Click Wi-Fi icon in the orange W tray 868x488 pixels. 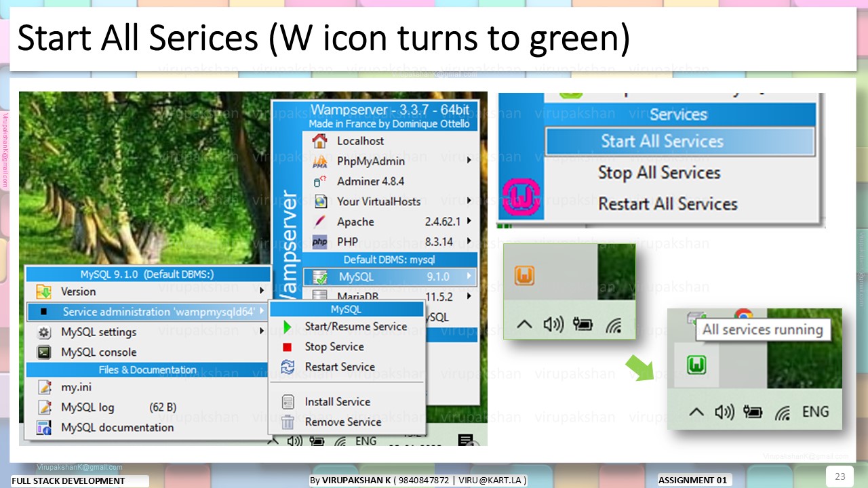pyautogui.click(x=613, y=325)
